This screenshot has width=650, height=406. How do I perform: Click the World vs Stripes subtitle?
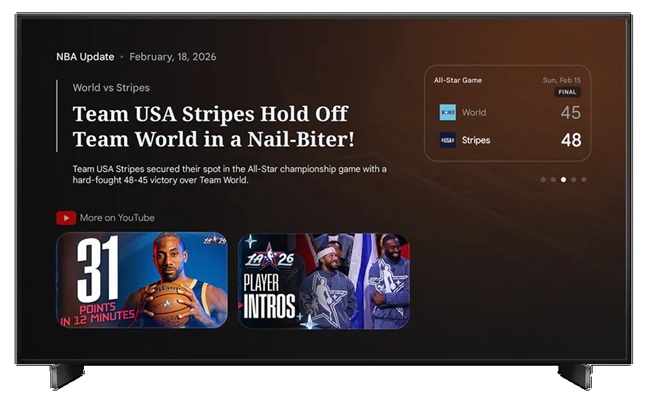(x=111, y=88)
